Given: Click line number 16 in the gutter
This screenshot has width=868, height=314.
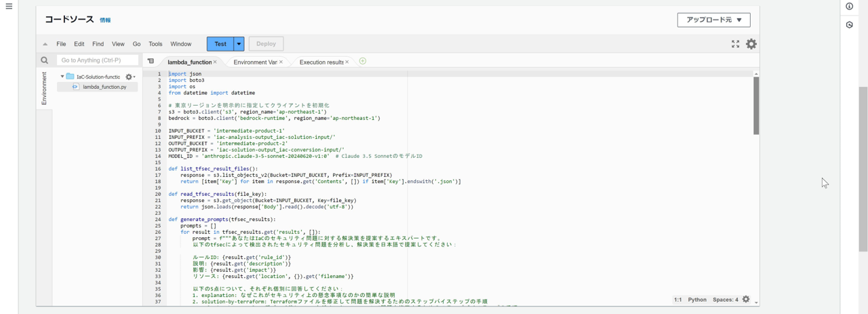Looking at the screenshot, I should [x=158, y=169].
